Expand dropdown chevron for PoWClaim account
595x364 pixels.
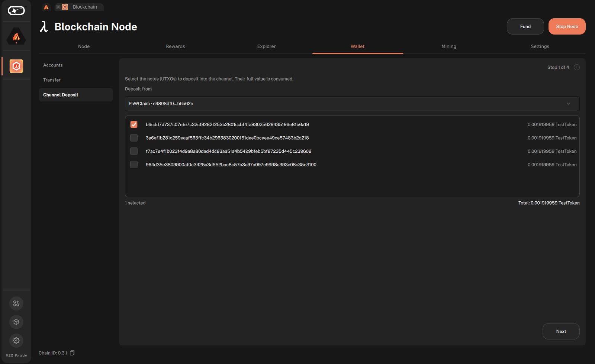pos(569,104)
